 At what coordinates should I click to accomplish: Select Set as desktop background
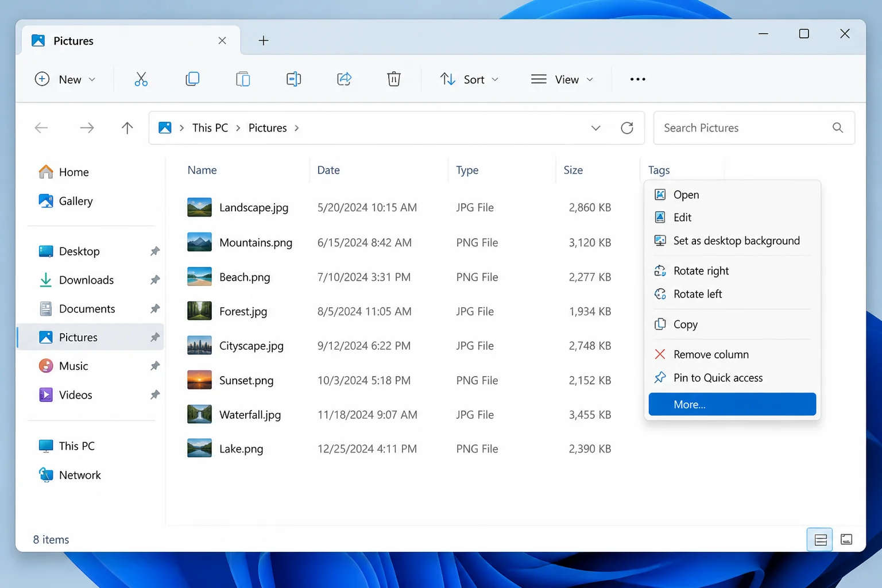point(732,241)
